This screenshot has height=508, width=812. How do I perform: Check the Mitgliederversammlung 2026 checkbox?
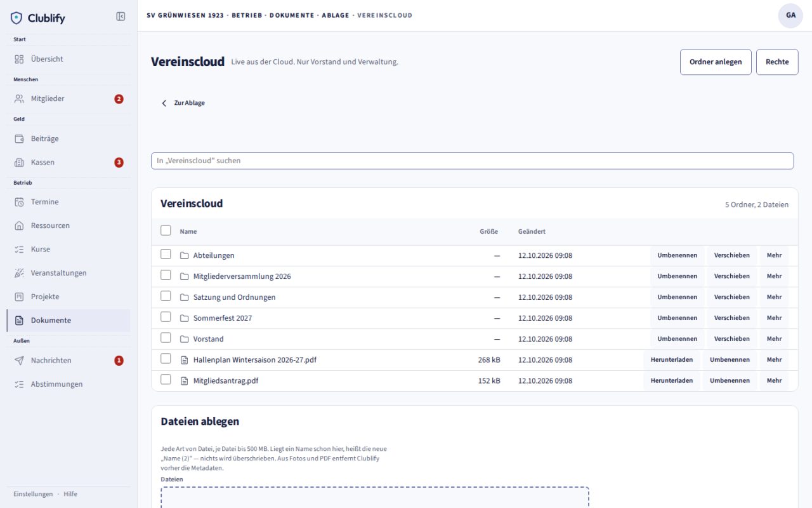(166, 275)
